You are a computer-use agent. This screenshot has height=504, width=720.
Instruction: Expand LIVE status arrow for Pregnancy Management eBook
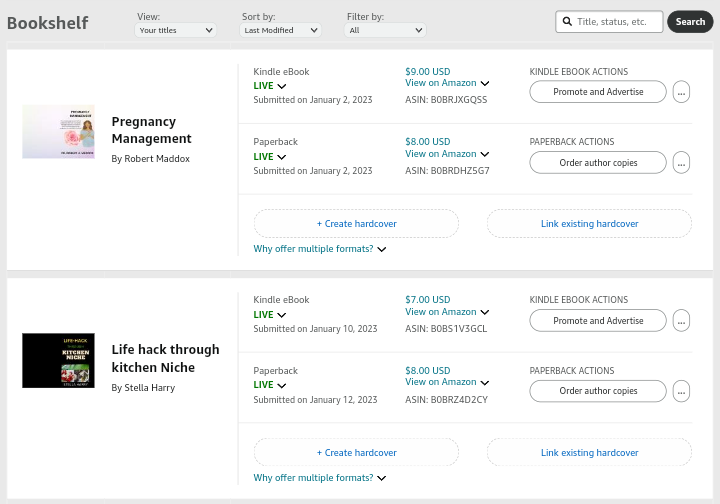click(282, 86)
